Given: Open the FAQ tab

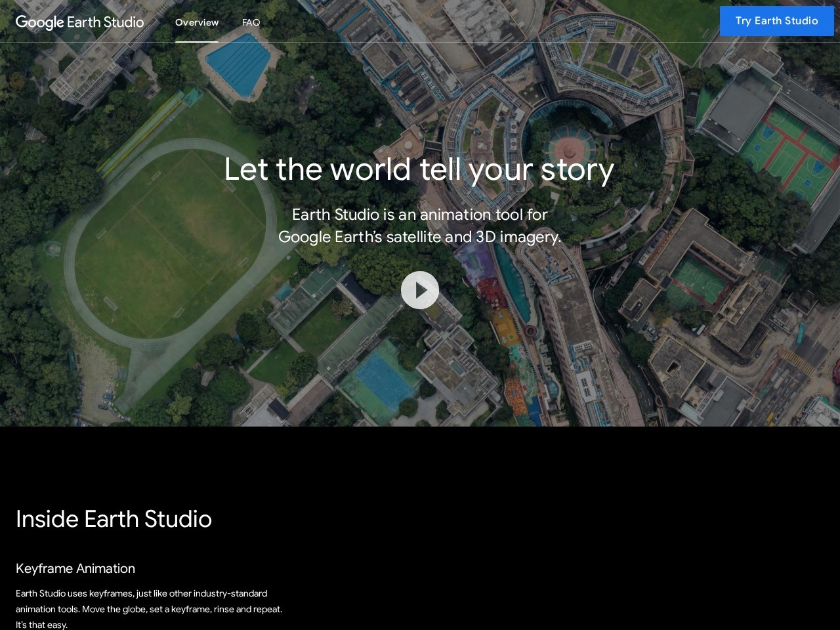Looking at the screenshot, I should [251, 22].
